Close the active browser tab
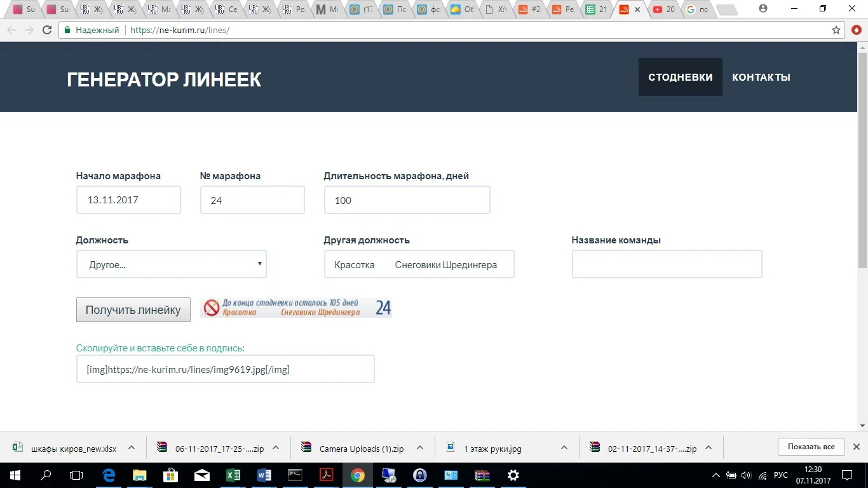 pyautogui.click(x=637, y=10)
